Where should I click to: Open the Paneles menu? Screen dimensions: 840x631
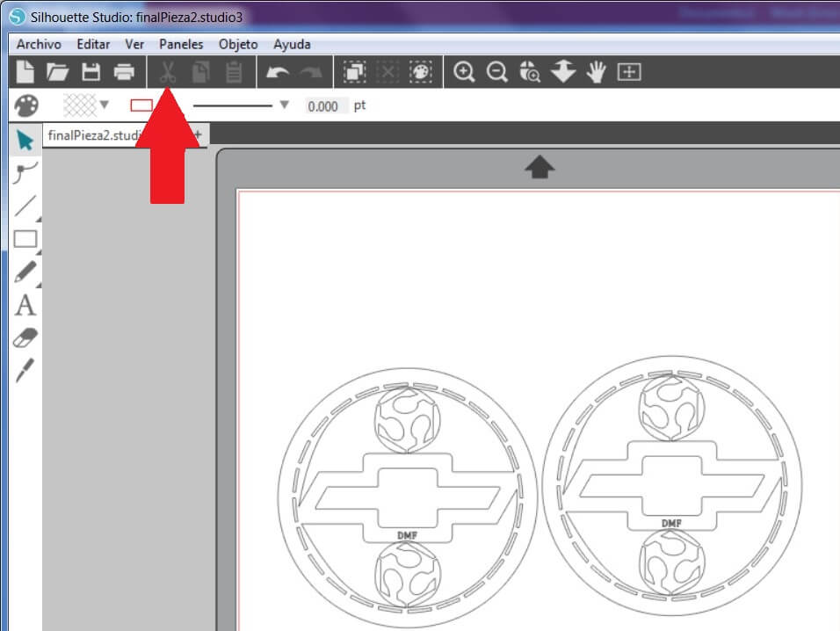click(x=181, y=45)
